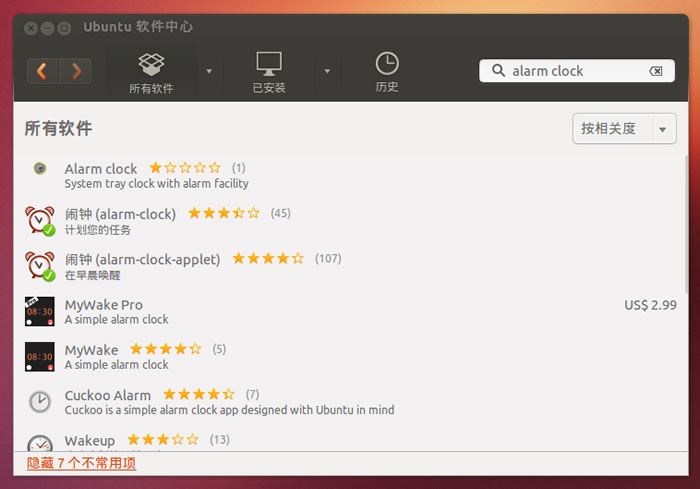The height and width of the screenshot is (489, 700).
Task: Open the 已安装 installed software view
Action: [x=268, y=73]
